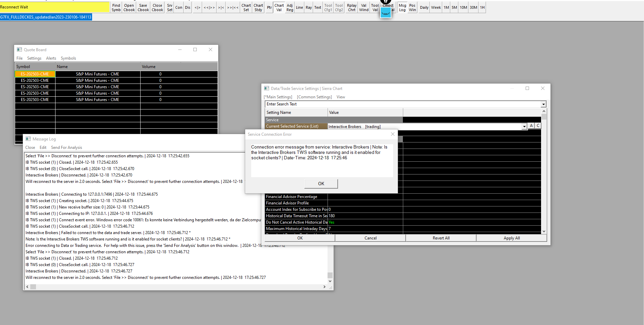Click Apply All in service settings
The width and height of the screenshot is (644, 325).
click(511, 238)
